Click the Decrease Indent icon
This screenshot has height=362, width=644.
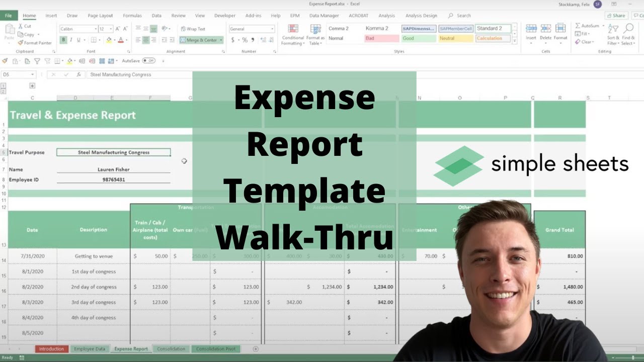tap(165, 40)
